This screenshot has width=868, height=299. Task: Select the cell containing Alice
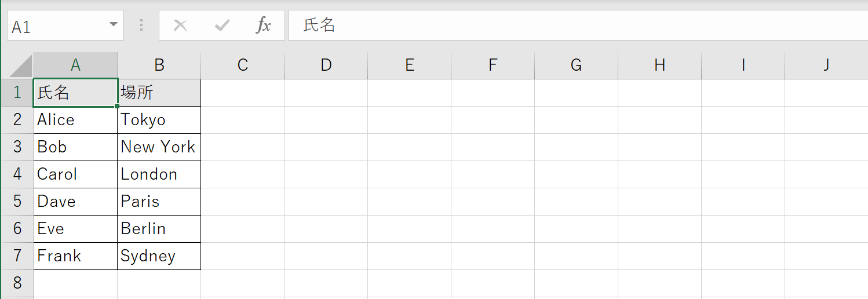point(76,120)
